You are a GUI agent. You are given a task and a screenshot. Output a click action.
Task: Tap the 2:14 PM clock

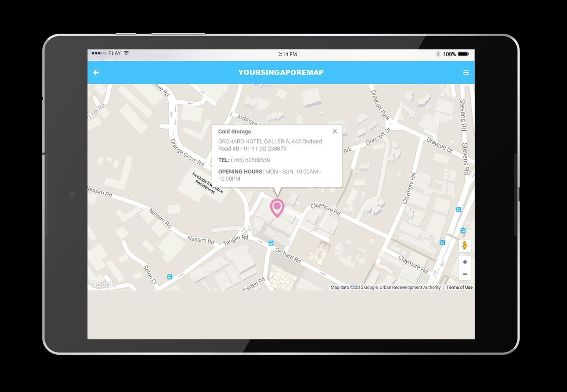(x=287, y=54)
